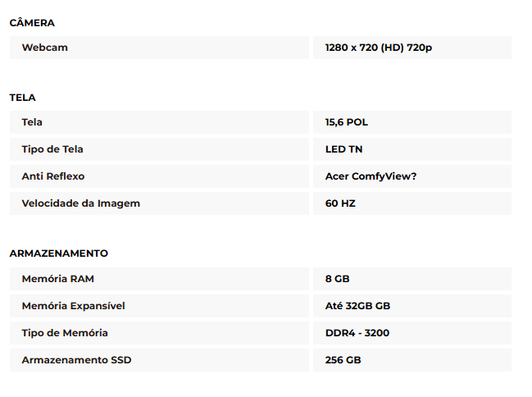Select the Até 32GB GB value
The image size is (532, 397).
click(357, 306)
